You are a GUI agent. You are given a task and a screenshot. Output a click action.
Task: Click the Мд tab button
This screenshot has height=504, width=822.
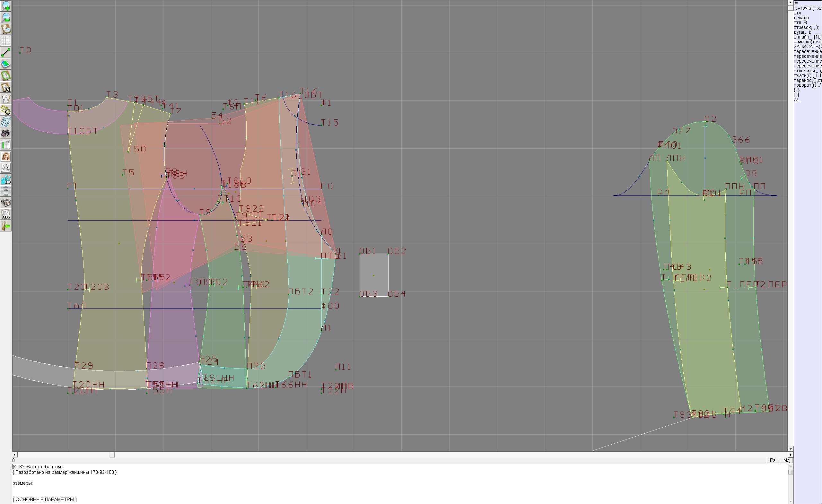[786, 460]
